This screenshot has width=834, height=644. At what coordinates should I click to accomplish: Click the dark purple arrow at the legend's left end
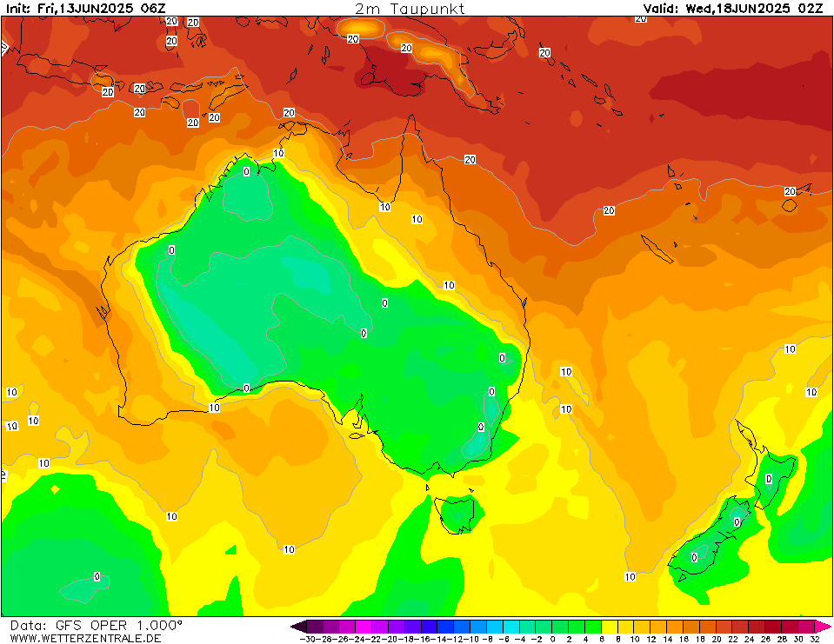tap(299, 626)
